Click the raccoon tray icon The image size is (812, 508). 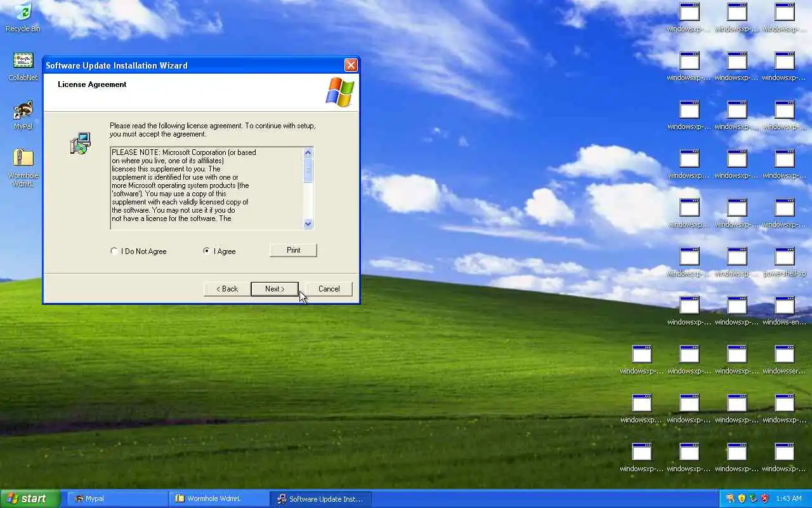click(x=730, y=498)
